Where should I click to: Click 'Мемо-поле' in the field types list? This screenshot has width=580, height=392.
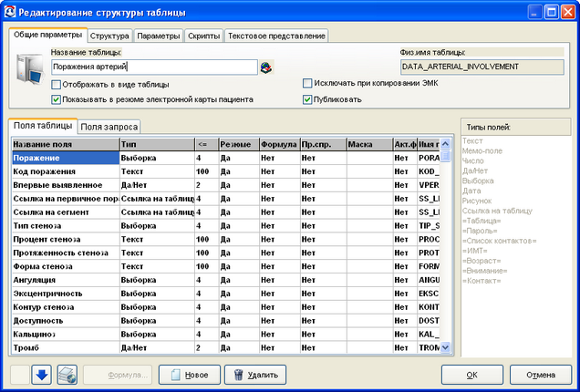[x=482, y=151]
